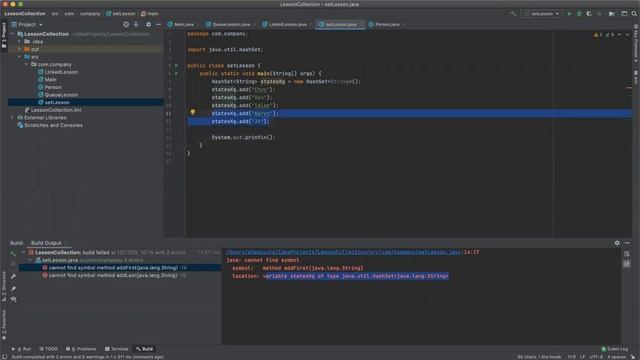This screenshot has height=360, width=640.
Task: Toggle the Favorites side tool window
Action: coord(4,325)
